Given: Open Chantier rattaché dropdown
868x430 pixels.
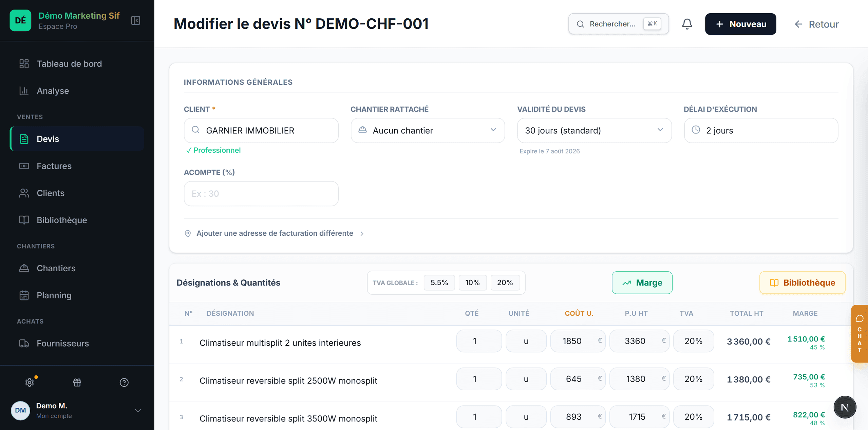Looking at the screenshot, I should tap(428, 131).
